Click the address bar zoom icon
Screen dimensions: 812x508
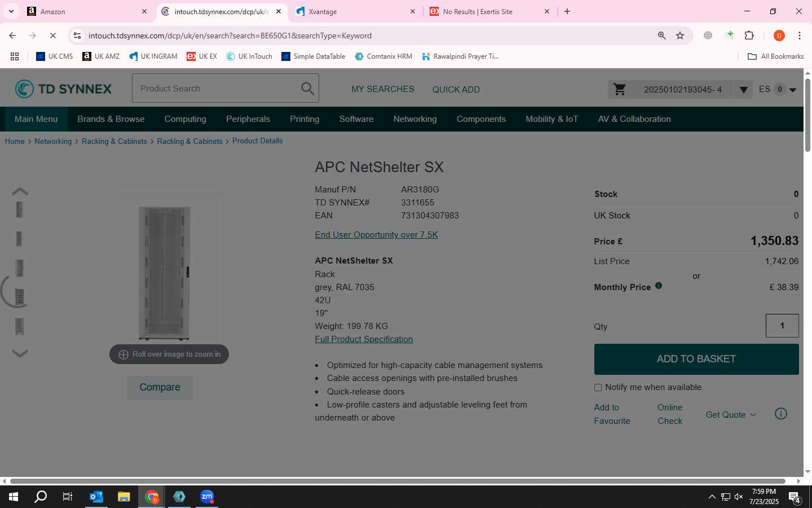[x=662, y=36]
